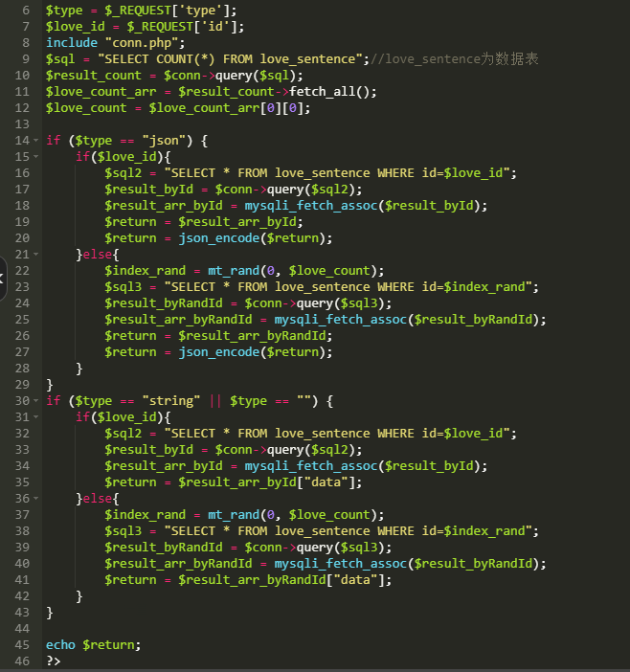Click the side panel handle on left edge
The width and height of the screenshot is (630, 672).
[3, 279]
